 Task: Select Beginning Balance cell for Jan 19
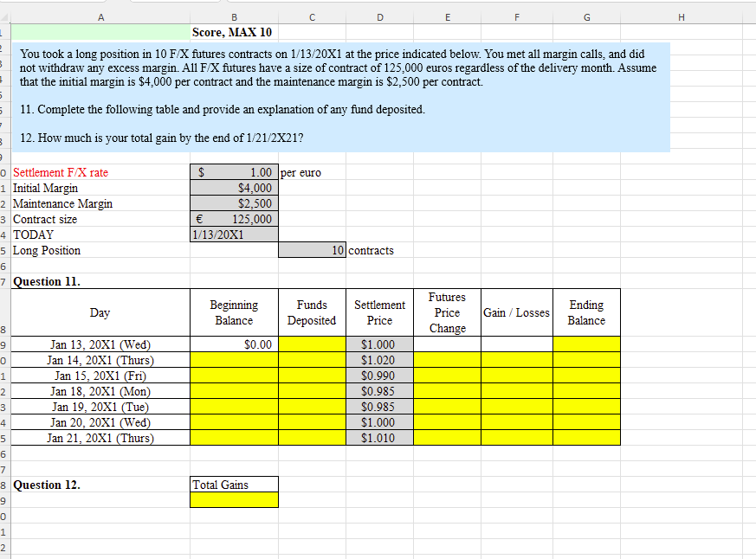click(235, 407)
